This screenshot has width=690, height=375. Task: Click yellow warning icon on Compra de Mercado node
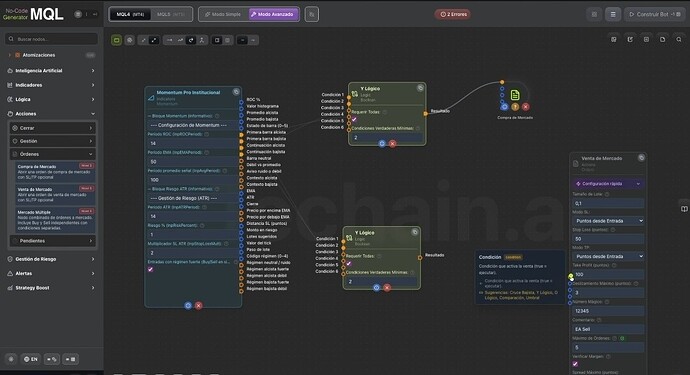tap(515, 107)
